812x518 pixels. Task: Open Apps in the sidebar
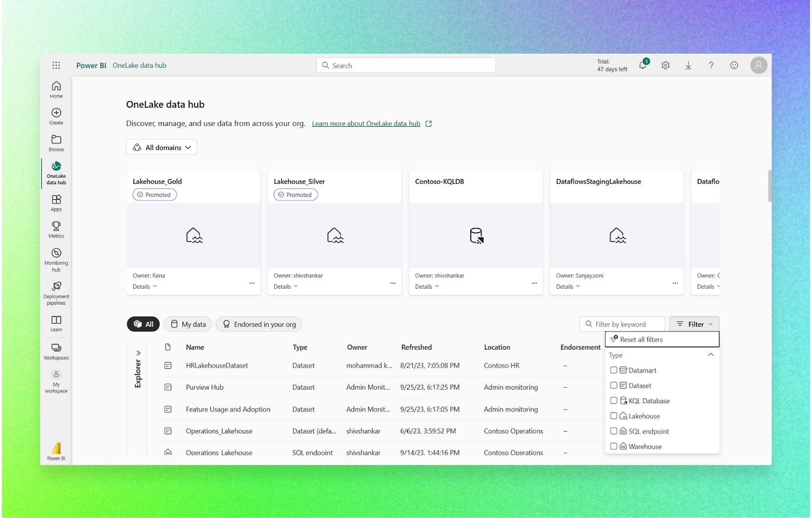point(56,203)
